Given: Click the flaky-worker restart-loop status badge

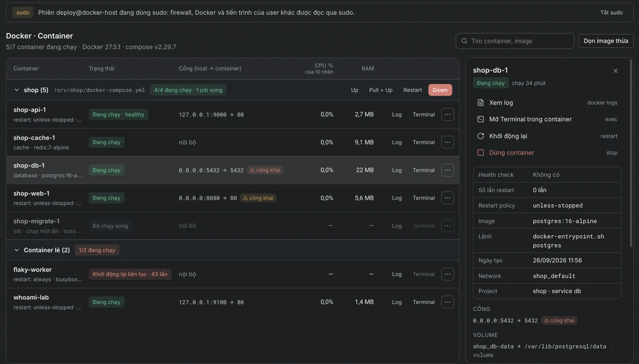Looking at the screenshot, I should (130, 274).
